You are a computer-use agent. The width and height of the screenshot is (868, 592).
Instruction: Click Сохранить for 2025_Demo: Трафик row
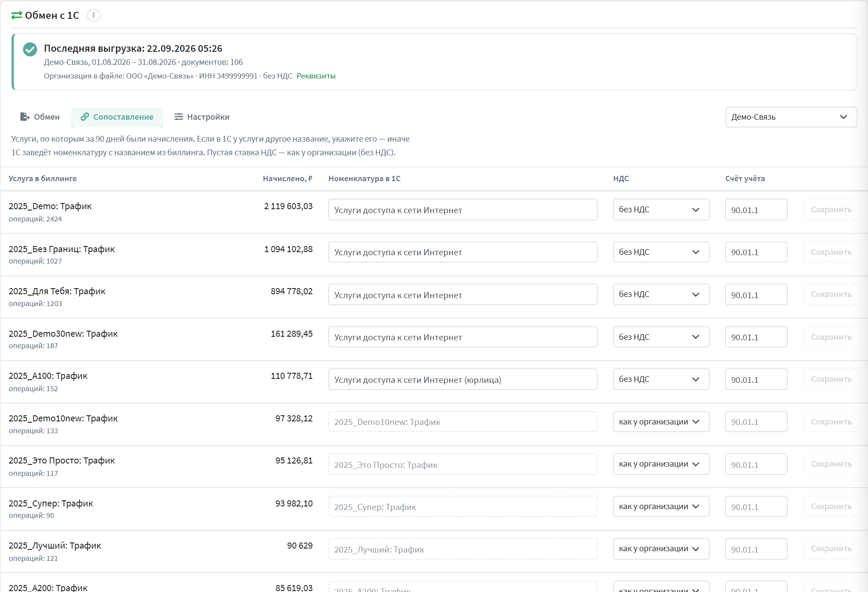pyautogui.click(x=831, y=210)
